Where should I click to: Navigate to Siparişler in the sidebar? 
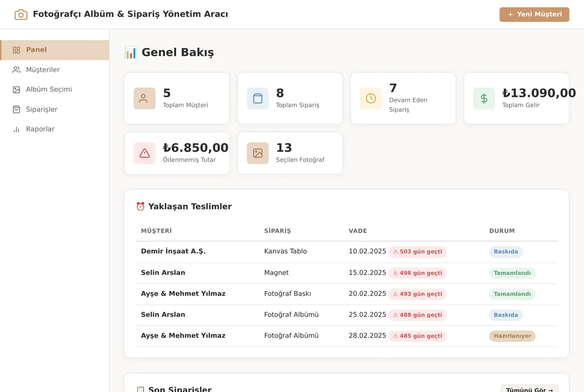(x=55, y=109)
